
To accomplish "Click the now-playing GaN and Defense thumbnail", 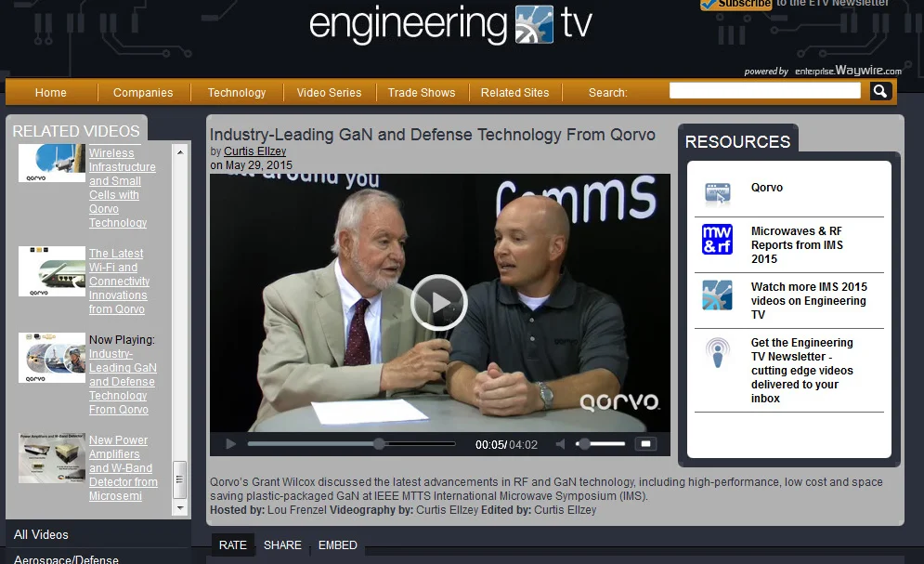I will point(52,358).
